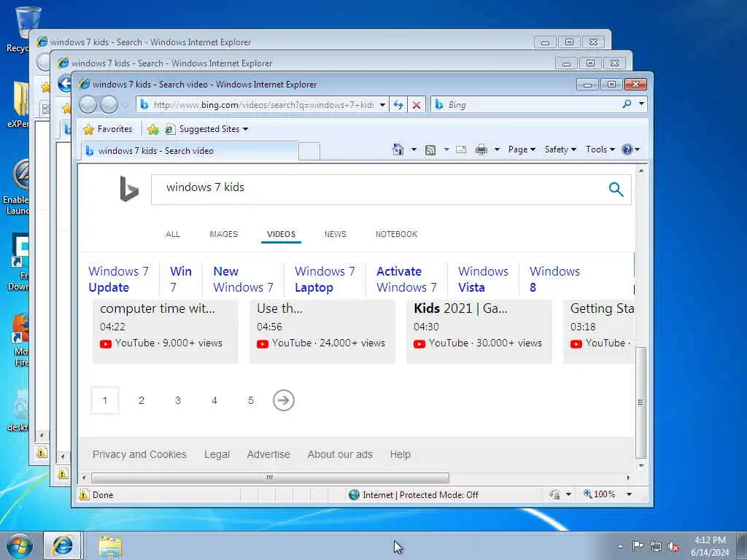This screenshot has height=560, width=747.
Task: Click the muted volume speaker tray icon
Action: pyautogui.click(x=673, y=547)
